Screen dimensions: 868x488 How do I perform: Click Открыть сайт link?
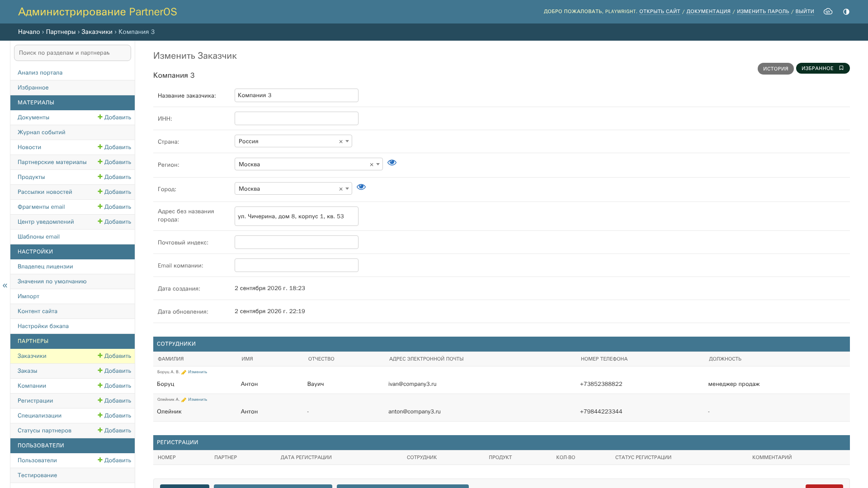pos(660,12)
